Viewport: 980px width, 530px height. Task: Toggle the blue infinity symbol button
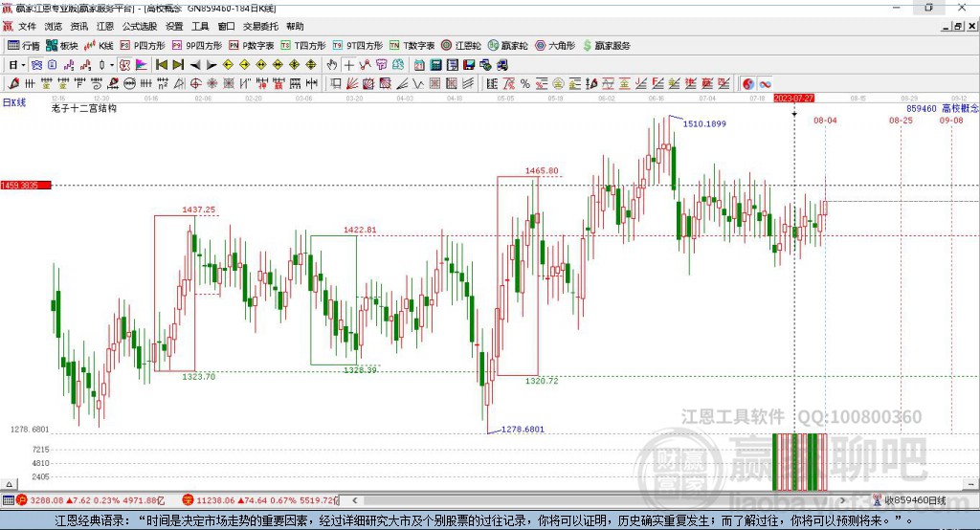point(765,84)
